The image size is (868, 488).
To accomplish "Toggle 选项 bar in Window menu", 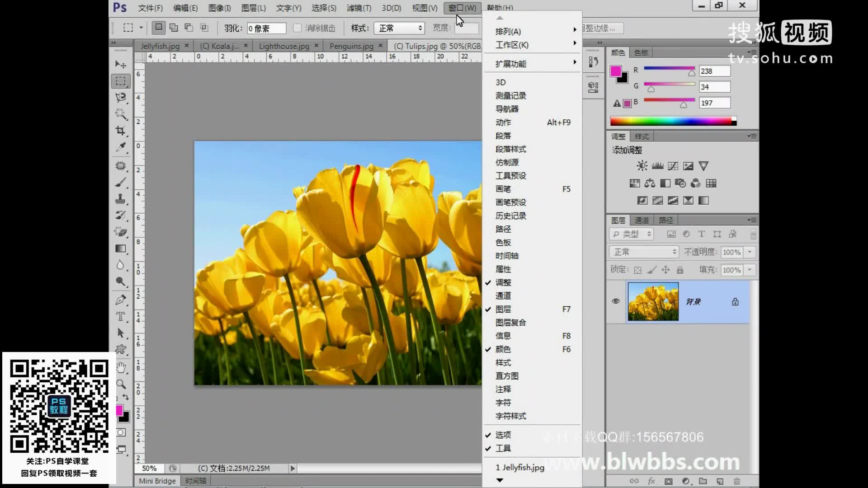I will [x=532, y=435].
